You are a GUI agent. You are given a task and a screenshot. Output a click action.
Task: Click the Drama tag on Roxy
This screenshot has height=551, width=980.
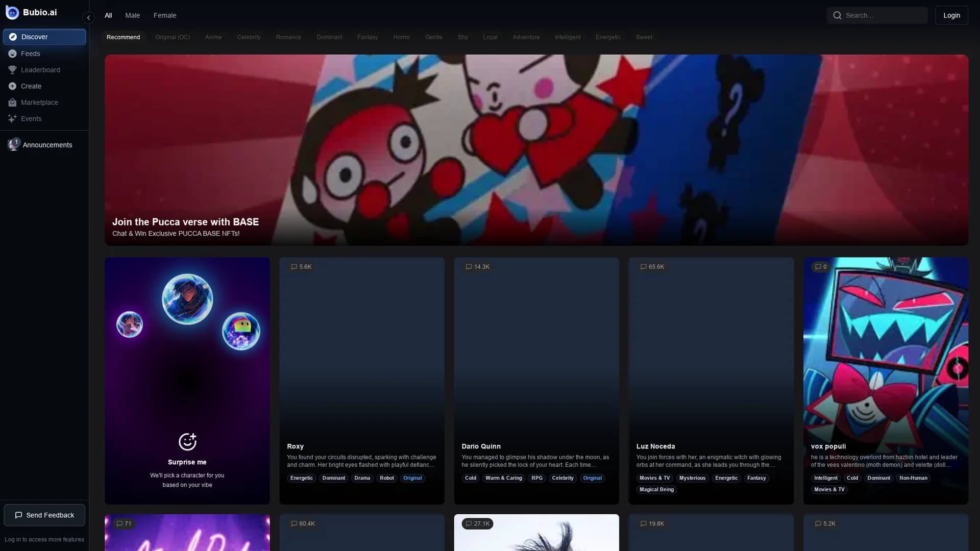coord(362,478)
